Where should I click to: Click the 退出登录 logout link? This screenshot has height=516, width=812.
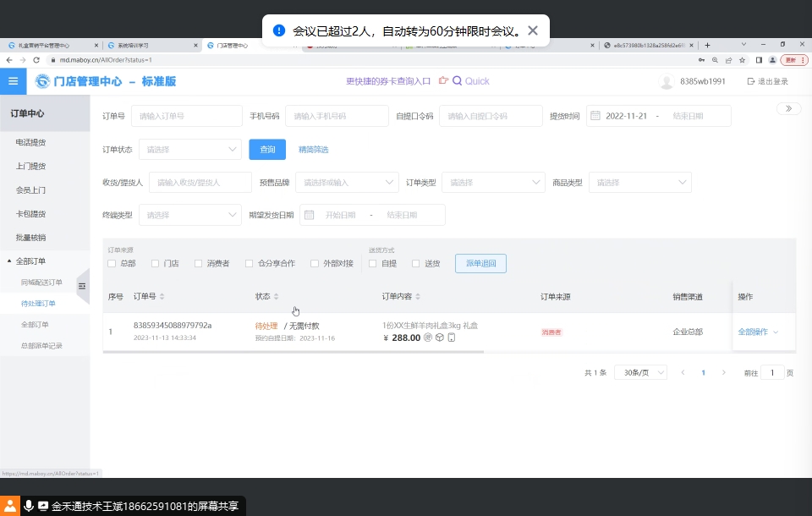pyautogui.click(x=767, y=81)
